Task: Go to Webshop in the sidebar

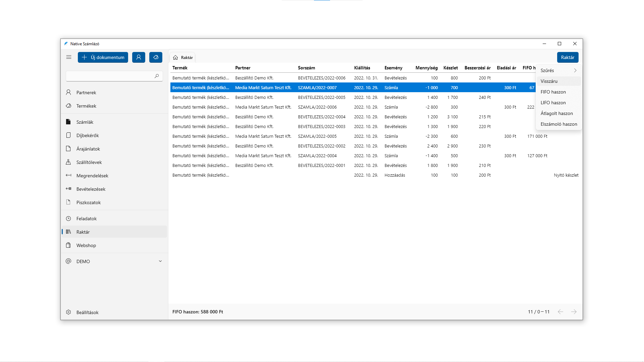Action: pos(86,245)
